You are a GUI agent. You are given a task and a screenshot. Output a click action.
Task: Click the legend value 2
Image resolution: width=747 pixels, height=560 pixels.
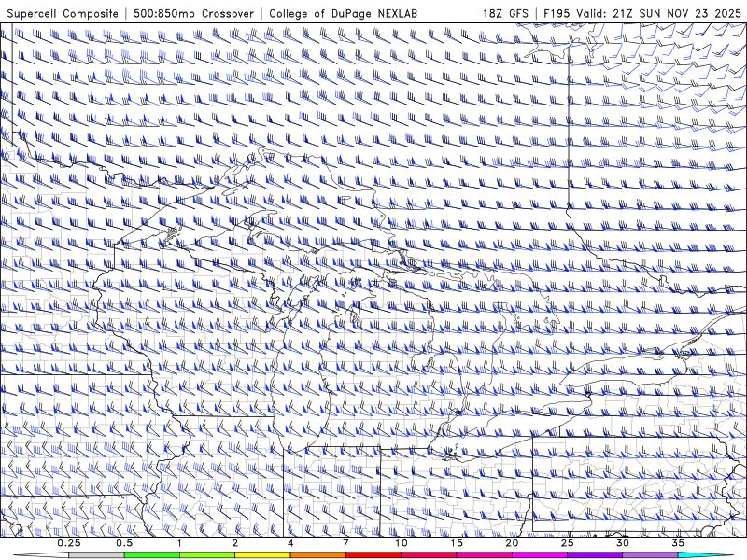235,543
